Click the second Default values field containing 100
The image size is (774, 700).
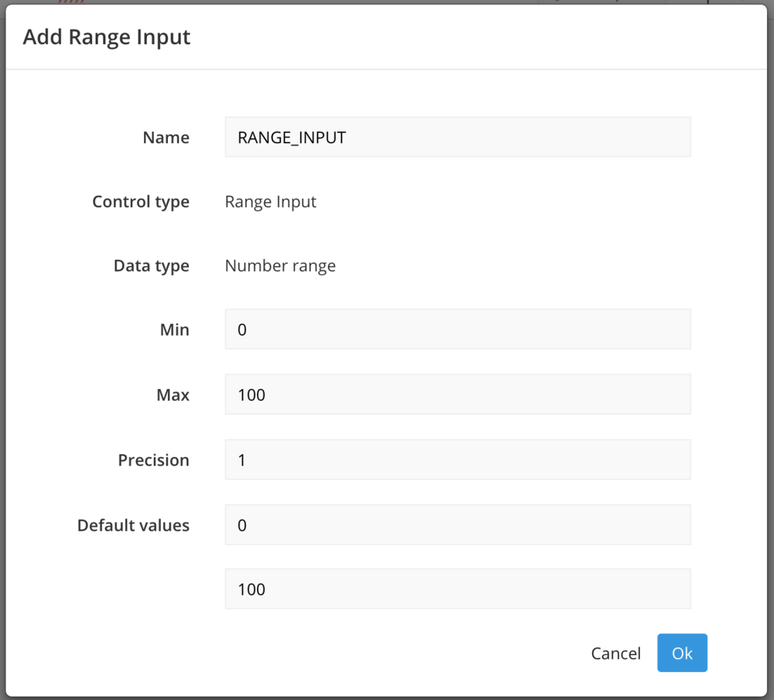457,589
